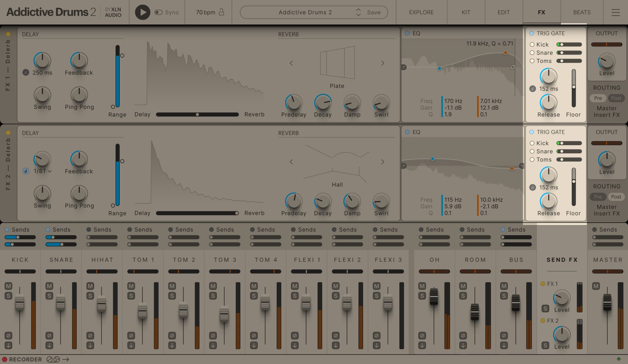
Task: Open the preset up/down selector arrows
Action: point(358,12)
